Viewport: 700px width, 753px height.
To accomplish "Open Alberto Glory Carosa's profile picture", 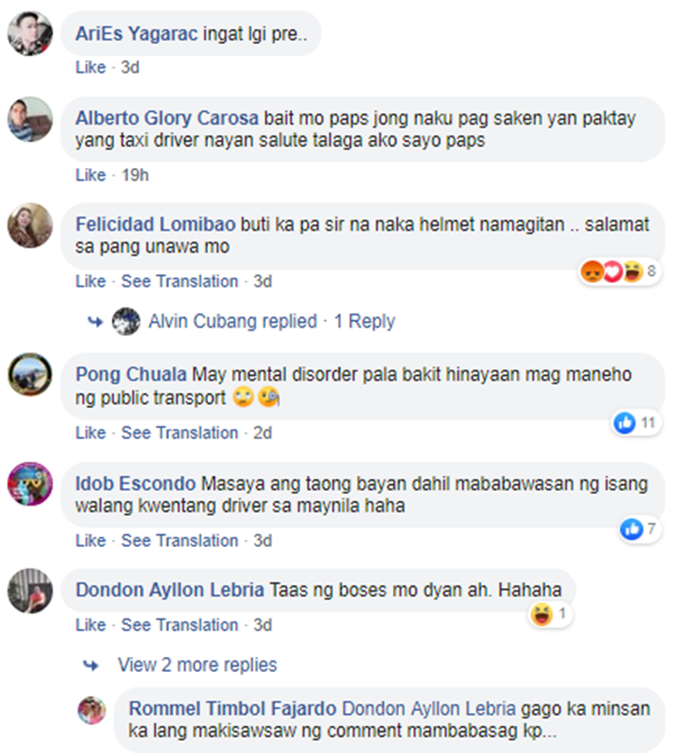I will [x=30, y=119].
